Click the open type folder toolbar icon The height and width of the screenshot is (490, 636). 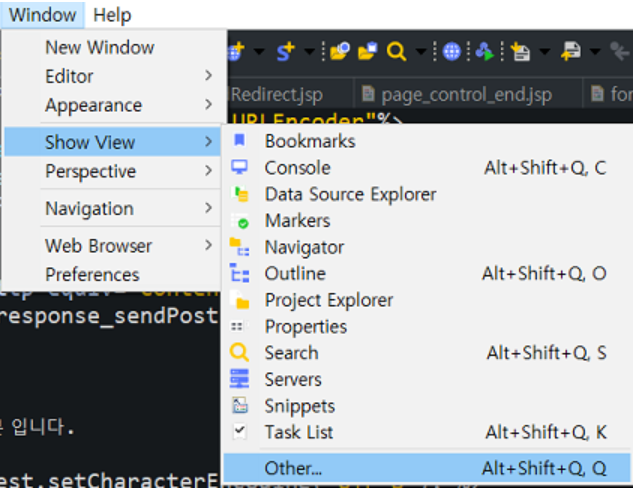tap(340, 52)
